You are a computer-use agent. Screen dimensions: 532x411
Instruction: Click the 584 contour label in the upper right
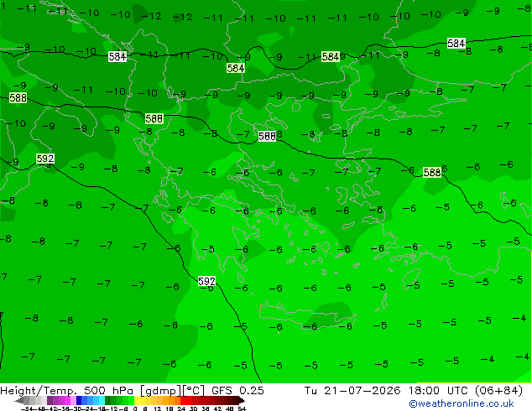tap(456, 44)
